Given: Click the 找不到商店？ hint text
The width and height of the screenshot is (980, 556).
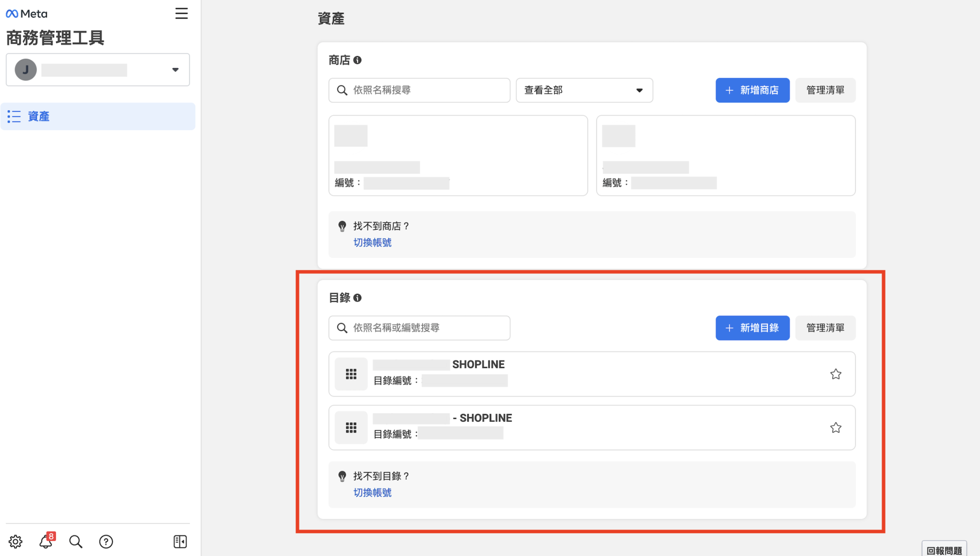Looking at the screenshot, I should point(381,226).
